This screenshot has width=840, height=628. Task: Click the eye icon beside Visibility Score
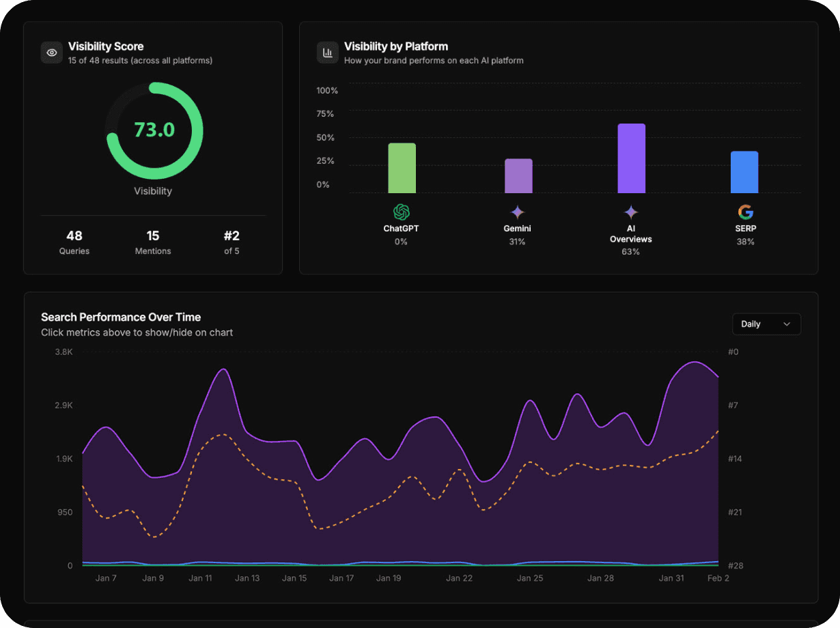coord(51,53)
